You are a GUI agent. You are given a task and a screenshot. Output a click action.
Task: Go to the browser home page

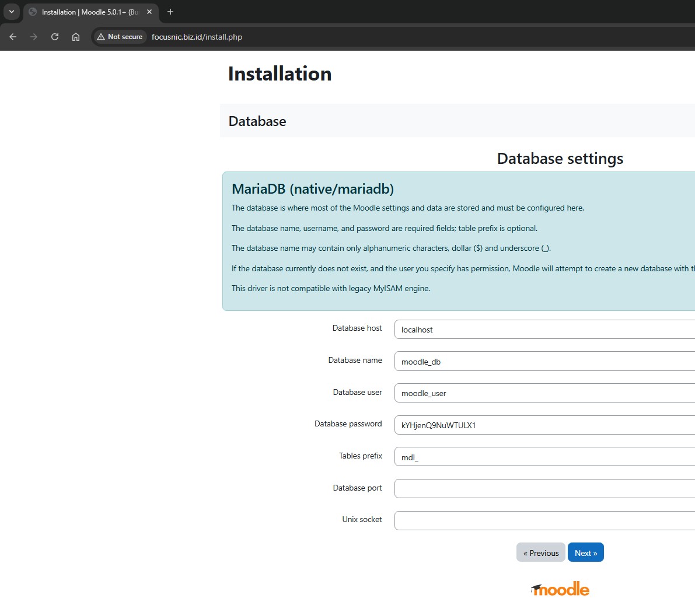pyautogui.click(x=76, y=37)
